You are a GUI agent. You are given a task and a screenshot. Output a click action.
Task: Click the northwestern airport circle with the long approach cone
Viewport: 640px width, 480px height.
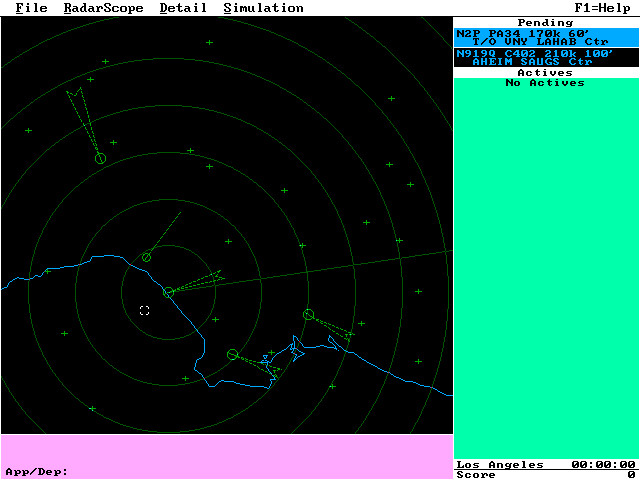tap(100, 158)
